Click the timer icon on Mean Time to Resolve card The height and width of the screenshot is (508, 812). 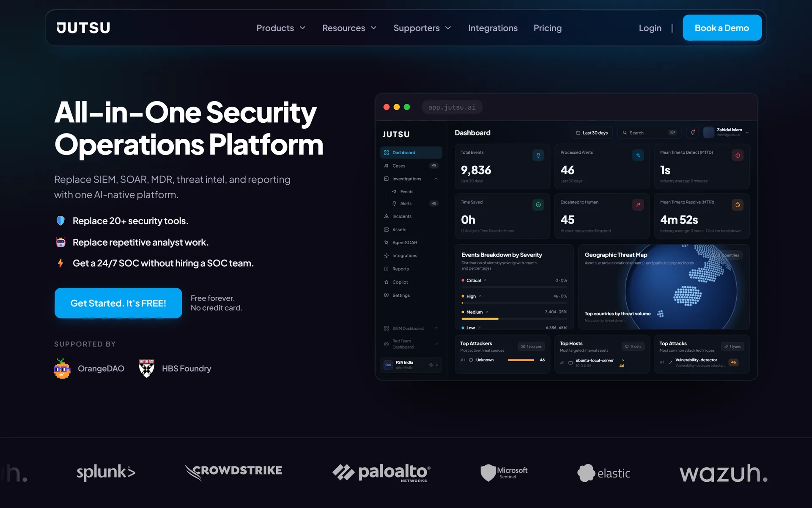[x=738, y=205]
